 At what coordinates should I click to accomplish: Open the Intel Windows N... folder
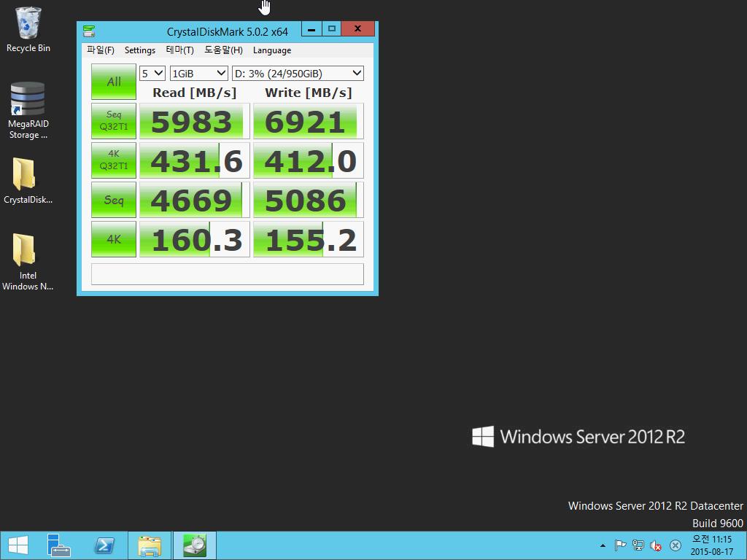tap(28, 262)
